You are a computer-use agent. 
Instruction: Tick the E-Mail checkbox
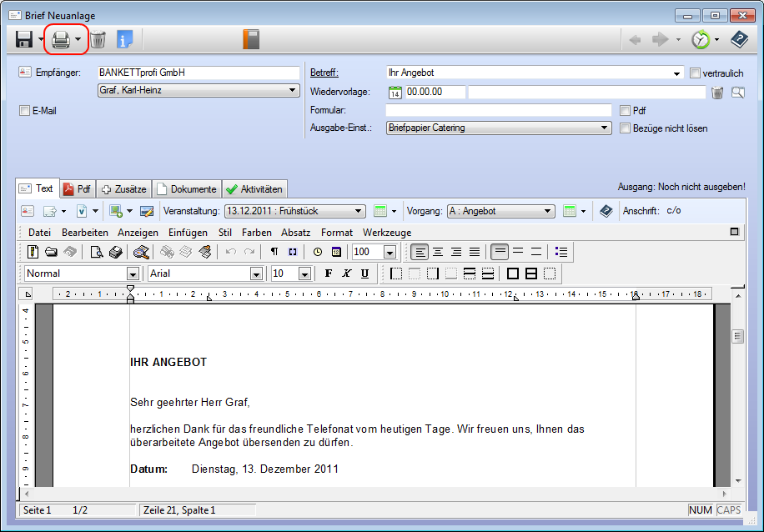coord(24,110)
